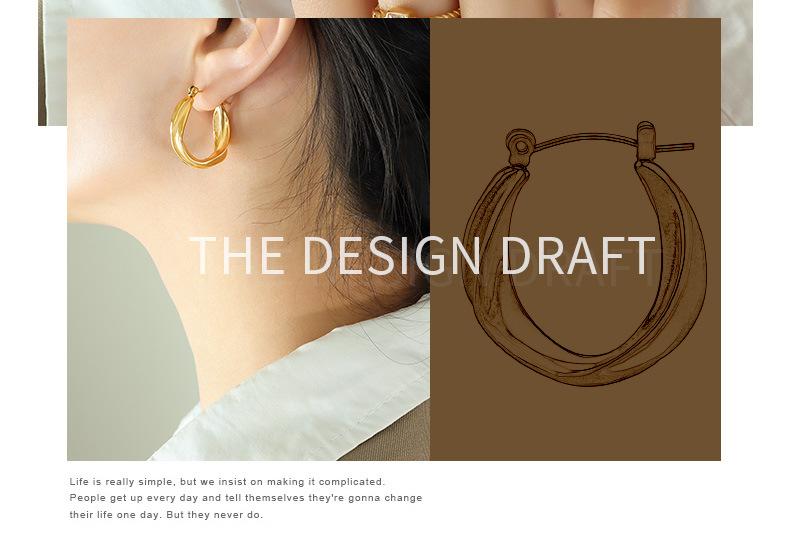Click the line starting 'People get up every day'
Image resolution: width=790 pixels, height=551 pixels.
[246, 498]
